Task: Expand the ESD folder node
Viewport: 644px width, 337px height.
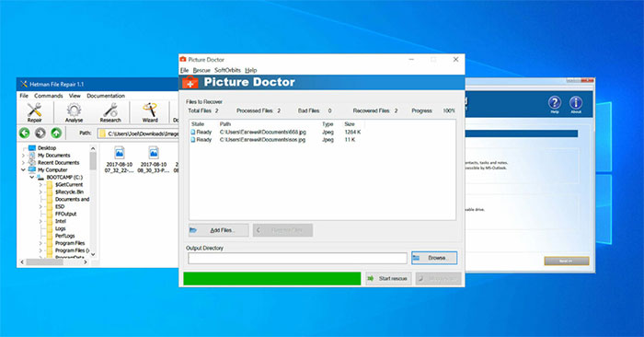Action: coord(40,207)
